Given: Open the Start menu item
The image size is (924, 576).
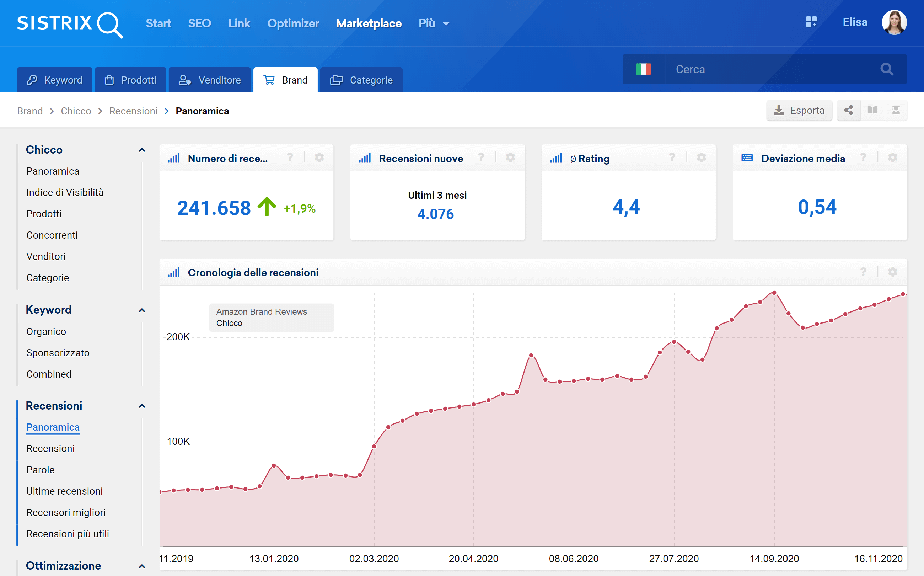Looking at the screenshot, I should 159,23.
